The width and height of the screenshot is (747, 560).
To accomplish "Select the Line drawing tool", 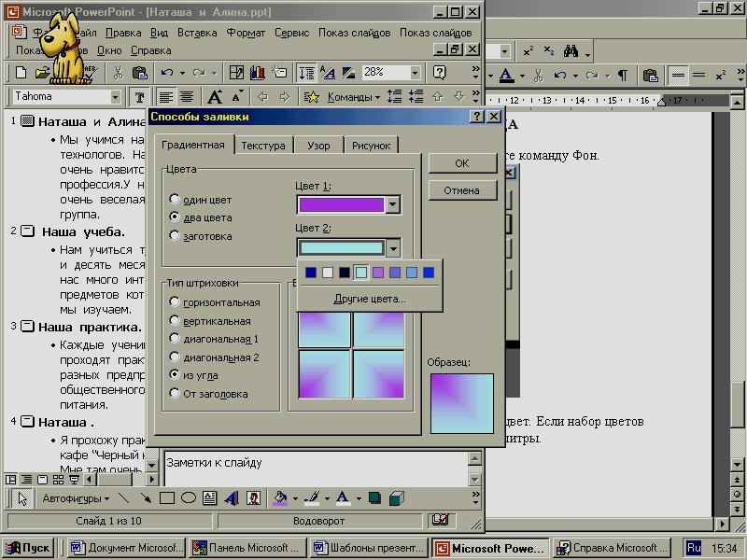I will (x=124, y=498).
